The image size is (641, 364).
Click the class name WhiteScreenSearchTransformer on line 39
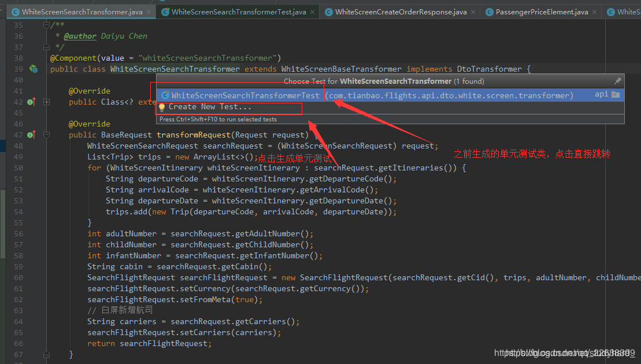(175, 69)
